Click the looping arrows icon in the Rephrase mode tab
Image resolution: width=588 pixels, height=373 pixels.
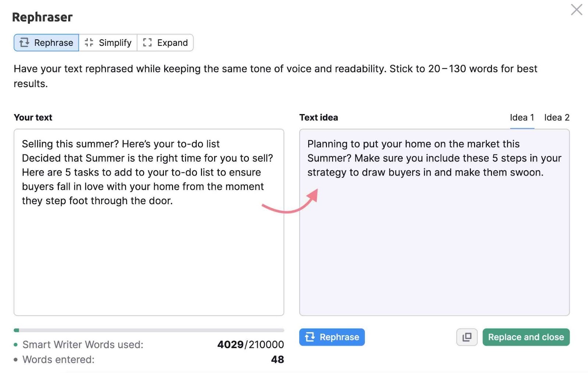[24, 43]
